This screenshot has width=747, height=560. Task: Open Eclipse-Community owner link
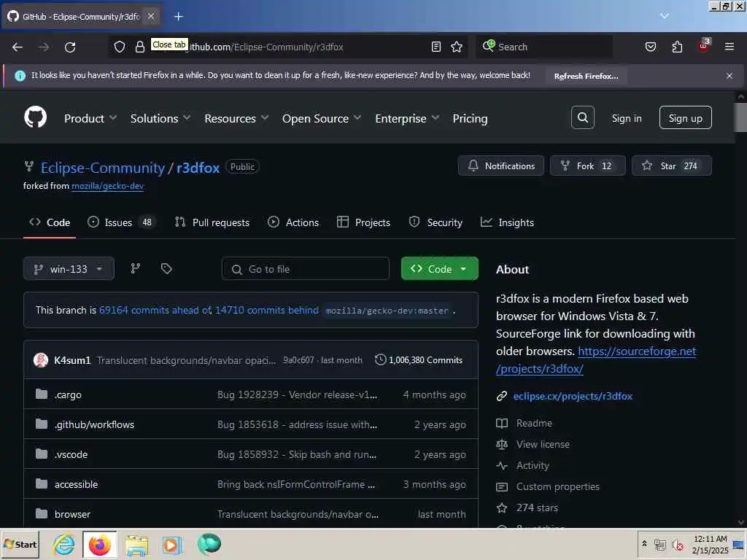pos(102,168)
